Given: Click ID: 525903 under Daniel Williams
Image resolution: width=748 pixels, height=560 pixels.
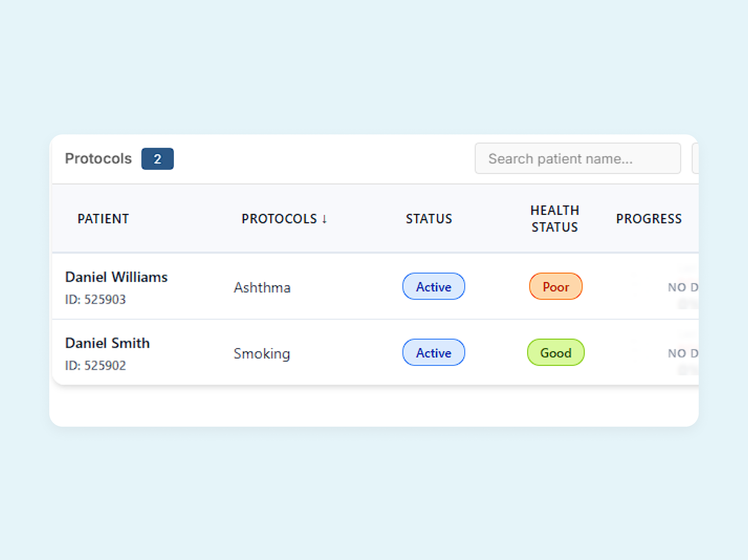Looking at the screenshot, I should 95,300.
